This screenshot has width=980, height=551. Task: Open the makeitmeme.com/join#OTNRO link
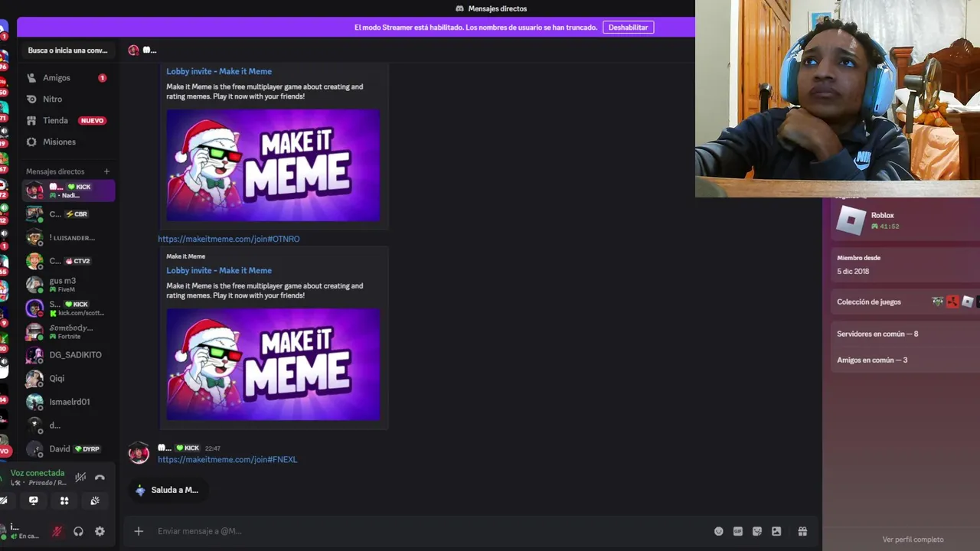[229, 239]
